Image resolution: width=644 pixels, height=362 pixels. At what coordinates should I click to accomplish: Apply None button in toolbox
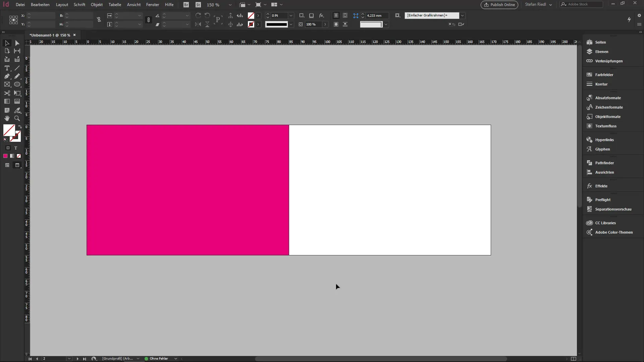click(19, 156)
